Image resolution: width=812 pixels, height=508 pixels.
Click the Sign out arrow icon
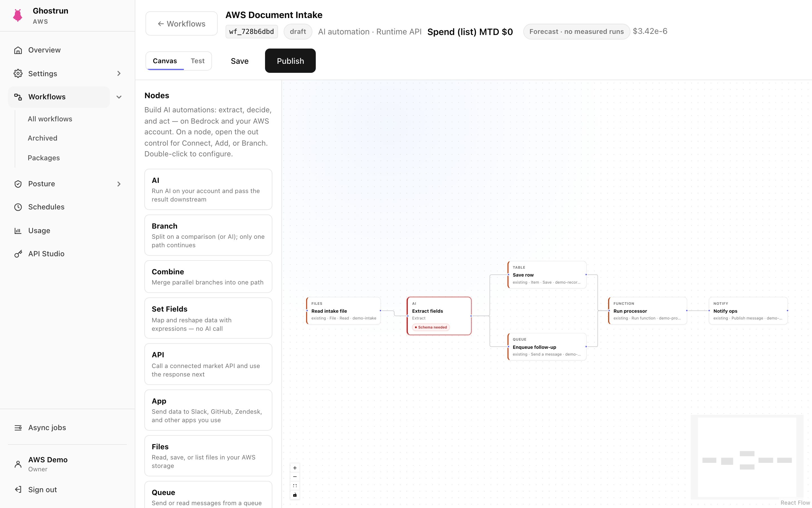[x=18, y=490]
